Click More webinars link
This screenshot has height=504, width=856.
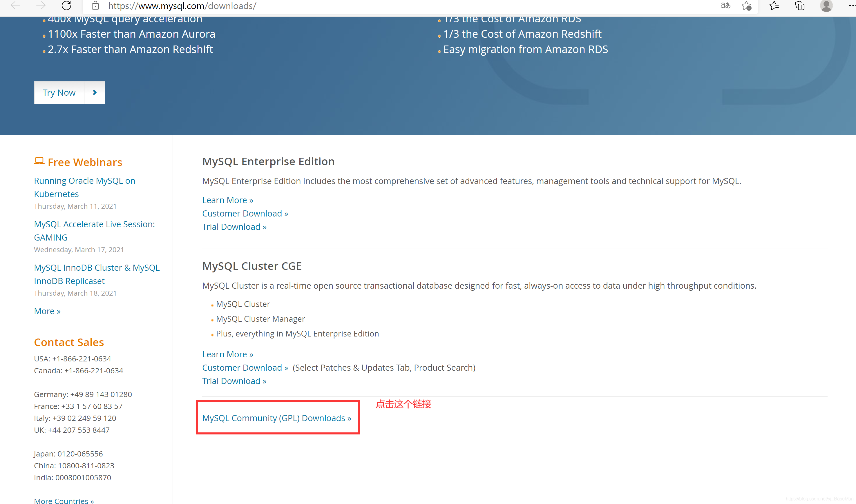(47, 311)
